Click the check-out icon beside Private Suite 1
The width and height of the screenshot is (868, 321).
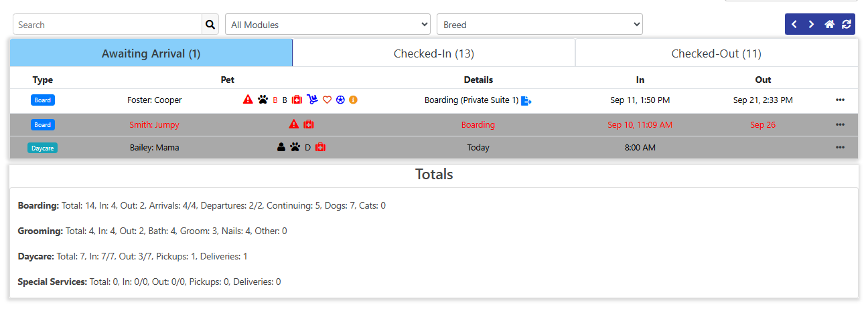click(526, 100)
